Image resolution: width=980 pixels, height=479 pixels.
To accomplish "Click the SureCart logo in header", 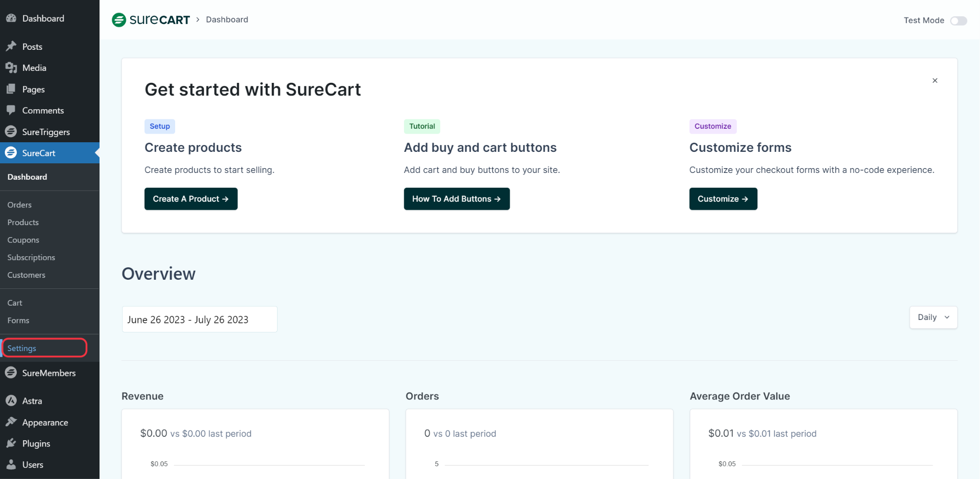I will [151, 20].
